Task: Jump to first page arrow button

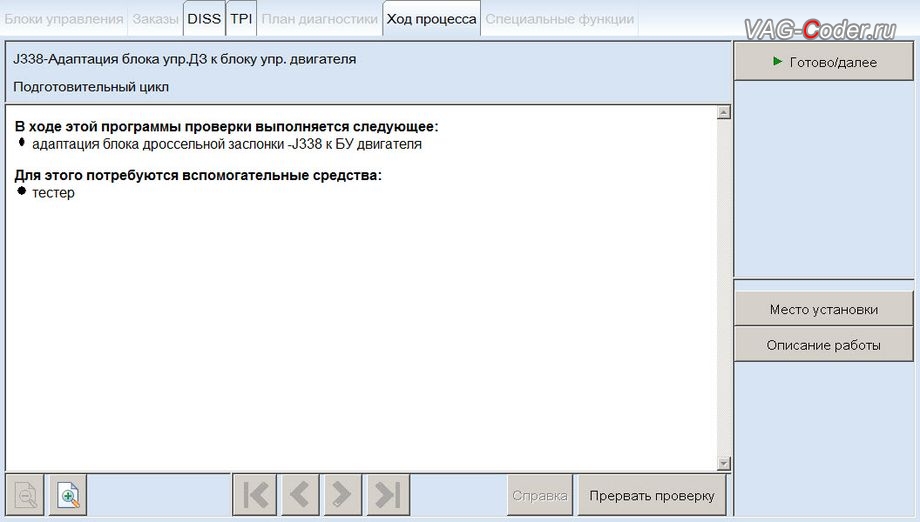Action: click(x=255, y=495)
